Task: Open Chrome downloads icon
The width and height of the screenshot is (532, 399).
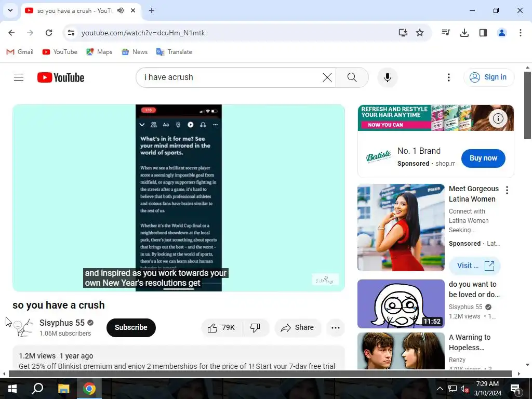Action: pyautogui.click(x=464, y=33)
